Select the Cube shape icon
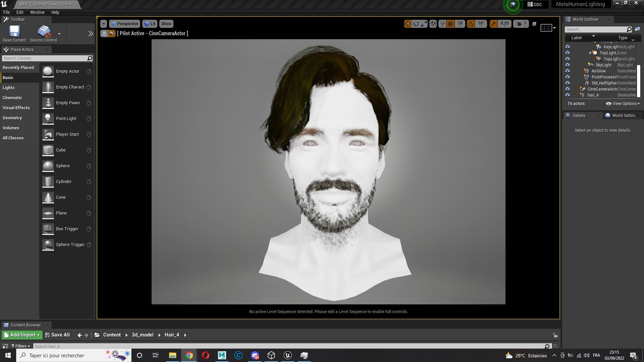This screenshot has width=644, height=362. pyautogui.click(x=48, y=150)
